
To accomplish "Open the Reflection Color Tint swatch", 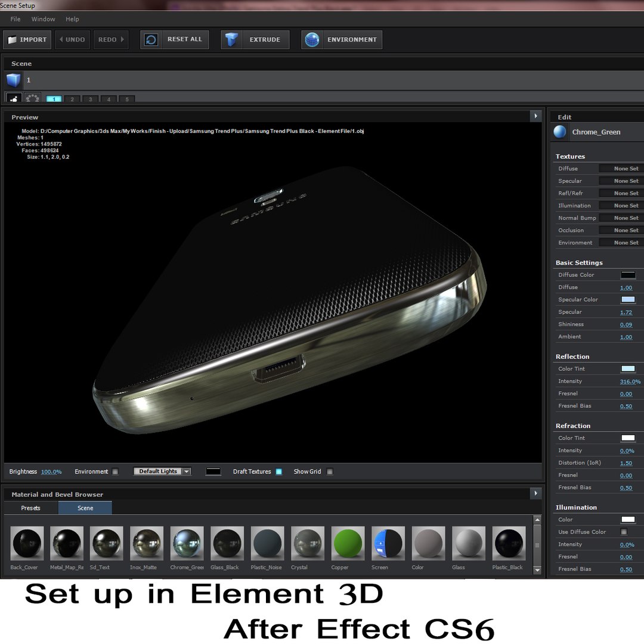I will 628,369.
